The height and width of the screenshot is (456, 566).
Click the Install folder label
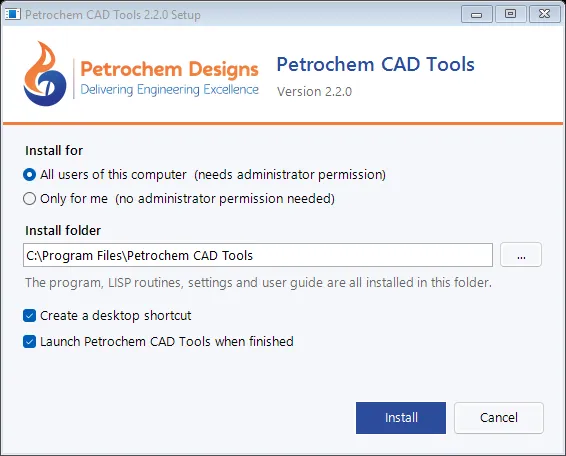click(63, 230)
